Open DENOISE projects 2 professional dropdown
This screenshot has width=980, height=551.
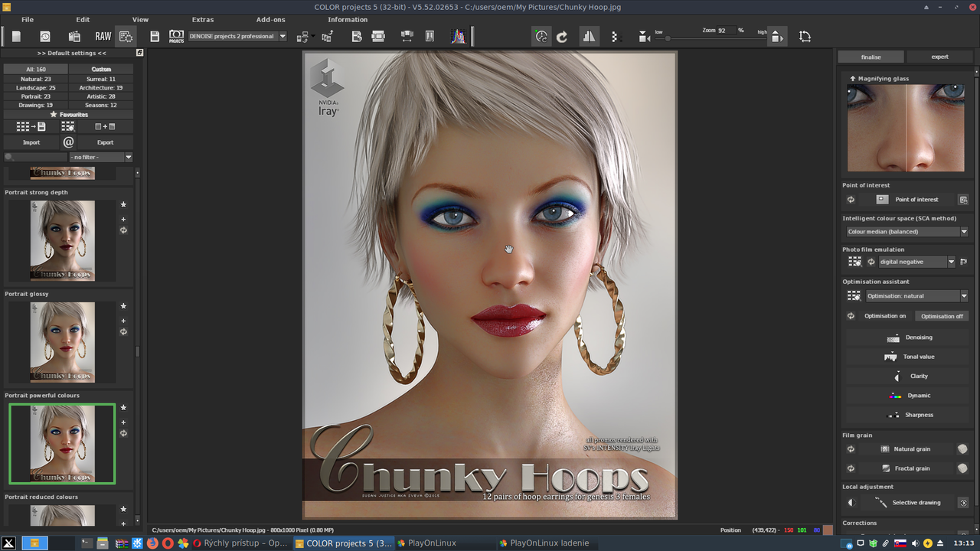[x=237, y=36]
